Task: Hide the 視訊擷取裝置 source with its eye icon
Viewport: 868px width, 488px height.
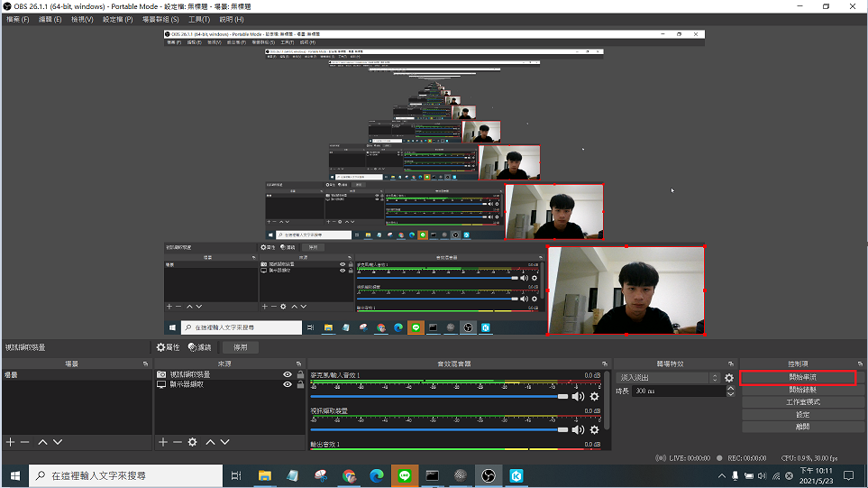Action: (x=288, y=374)
